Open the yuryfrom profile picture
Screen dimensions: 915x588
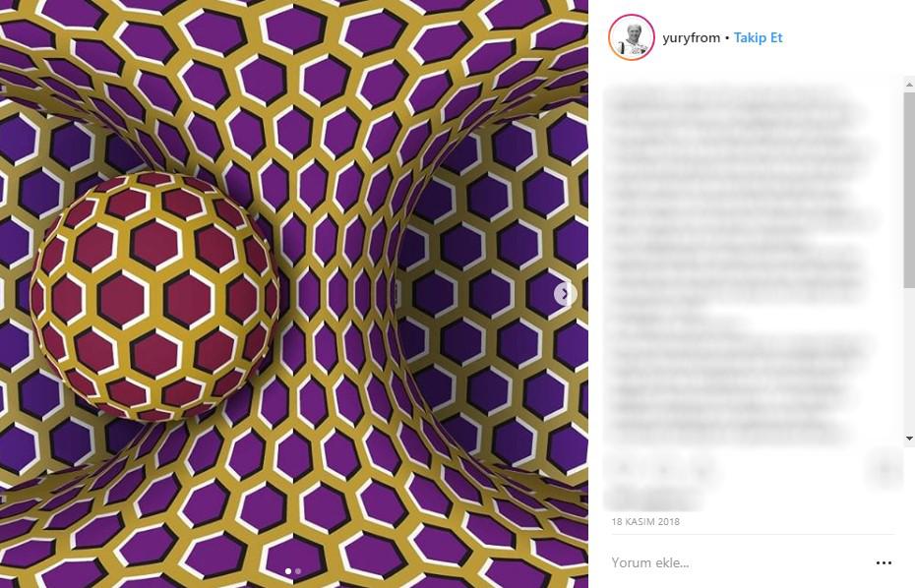pyautogui.click(x=631, y=37)
